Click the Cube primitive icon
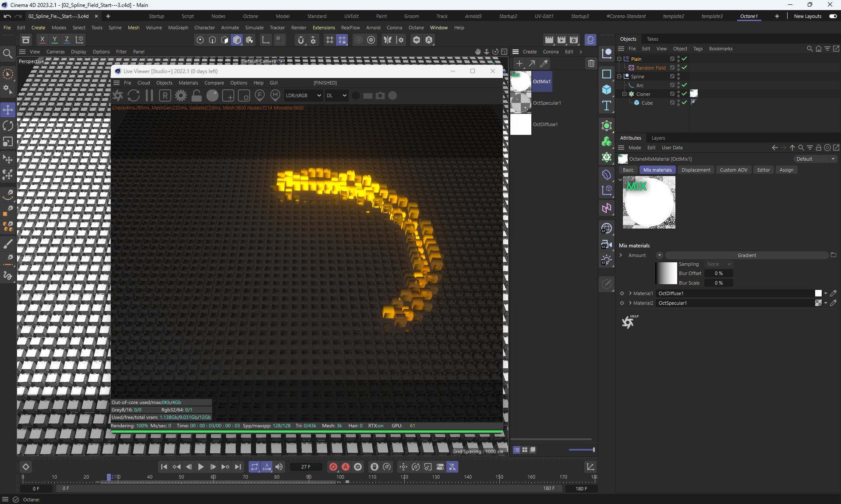The height and width of the screenshot is (504, 841). point(607,90)
